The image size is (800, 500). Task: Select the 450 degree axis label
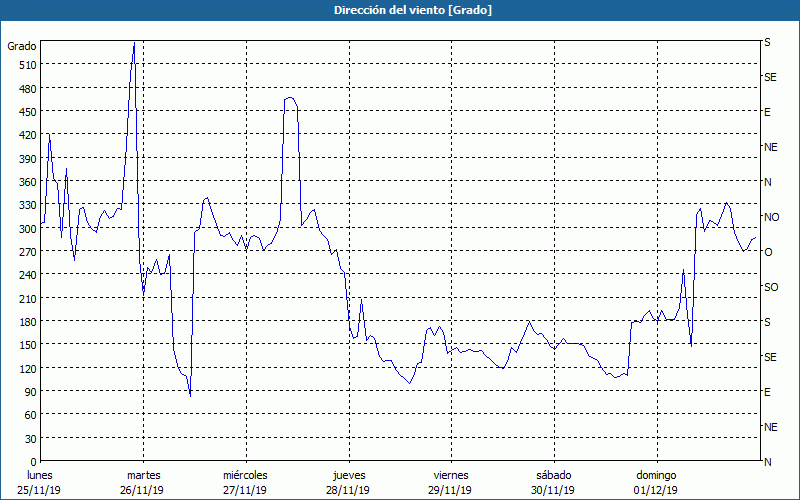click(x=28, y=112)
